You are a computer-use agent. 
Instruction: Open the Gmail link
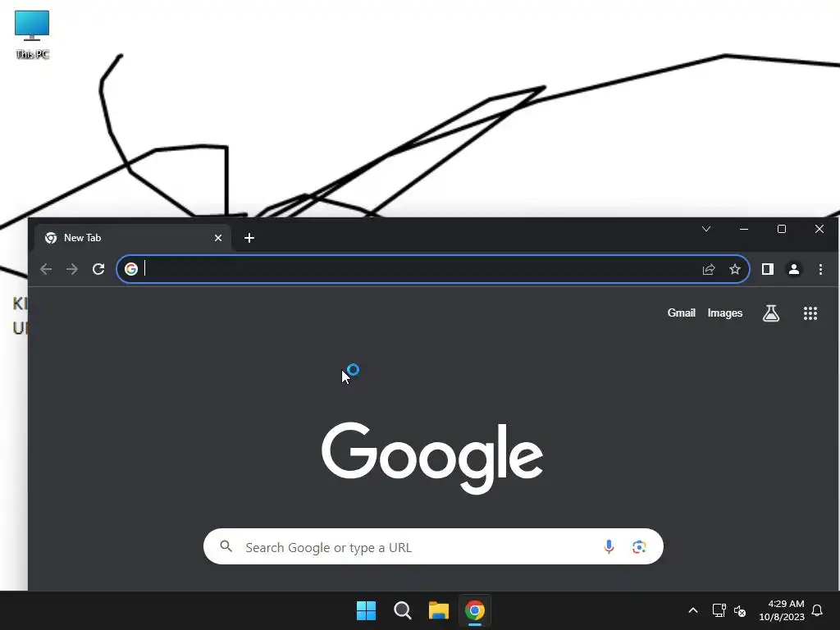681,313
